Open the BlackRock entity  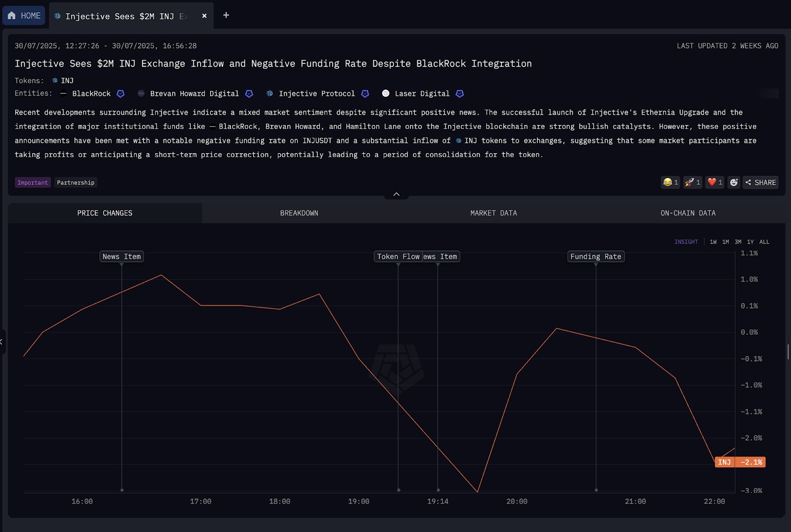(91, 93)
